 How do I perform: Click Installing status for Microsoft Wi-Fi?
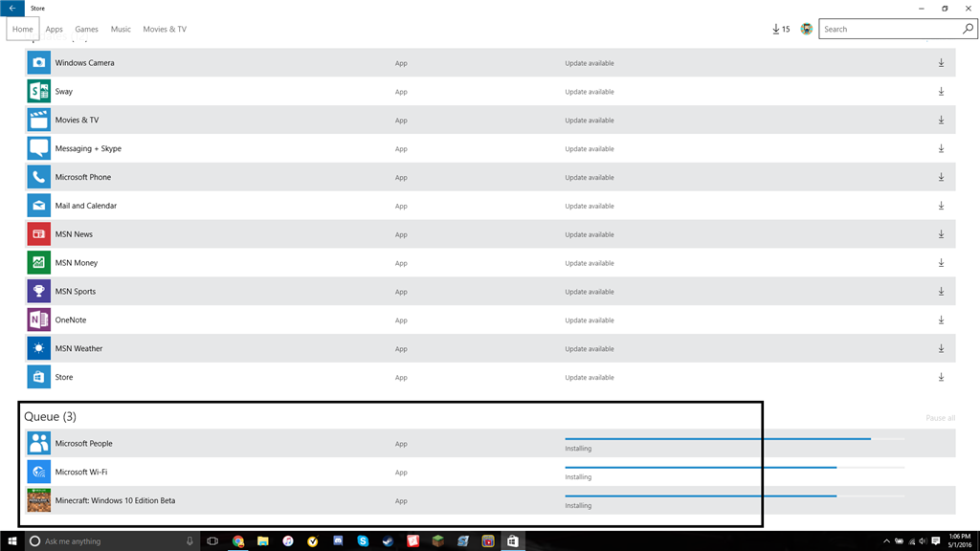pyautogui.click(x=578, y=476)
